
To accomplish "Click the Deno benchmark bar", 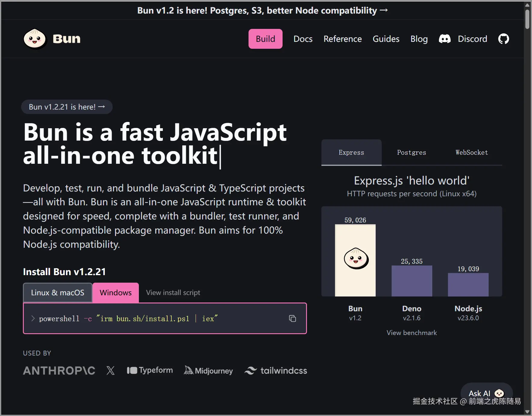I will click(412, 281).
